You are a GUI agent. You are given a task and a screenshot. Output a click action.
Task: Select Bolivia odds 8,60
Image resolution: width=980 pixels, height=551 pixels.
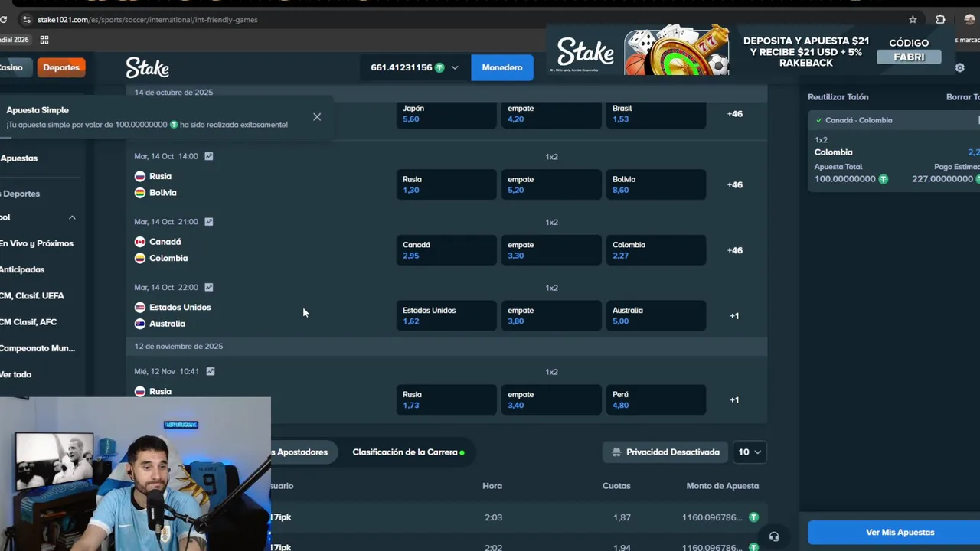(656, 184)
